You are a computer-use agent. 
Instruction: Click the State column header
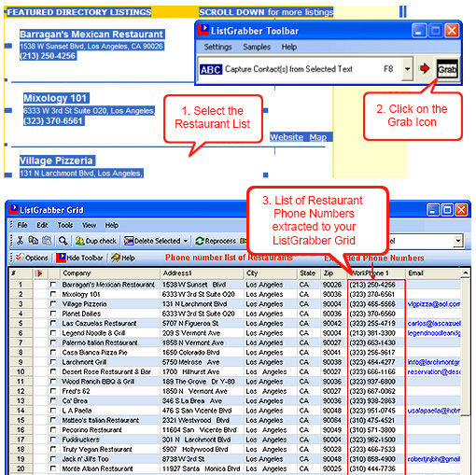pyautogui.click(x=309, y=273)
